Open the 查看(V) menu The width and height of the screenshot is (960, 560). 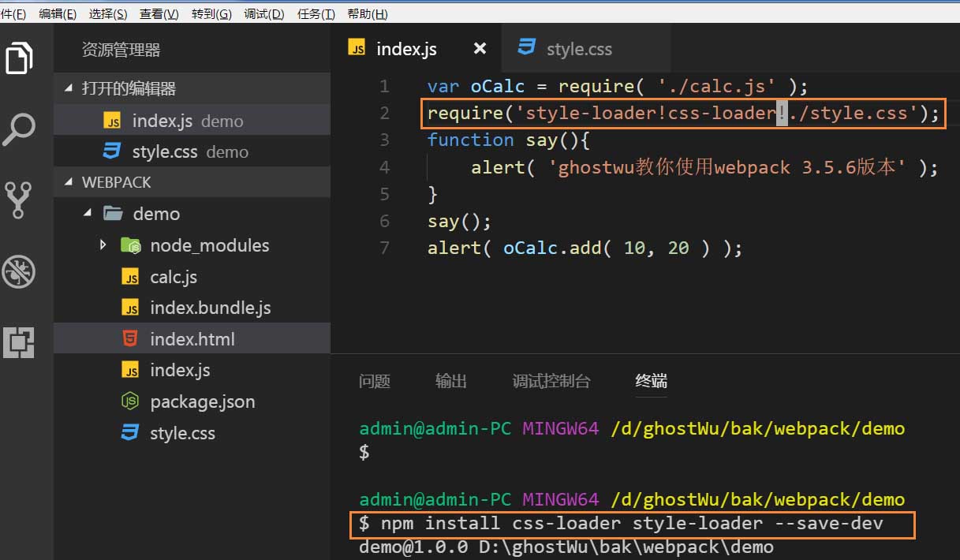click(159, 14)
